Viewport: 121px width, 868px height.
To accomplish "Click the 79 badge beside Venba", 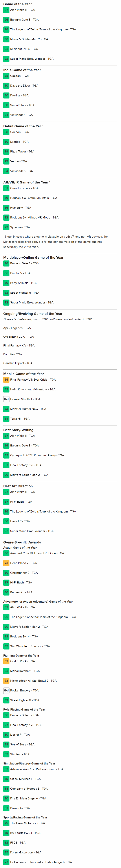I will pyautogui.click(x=6, y=161).
